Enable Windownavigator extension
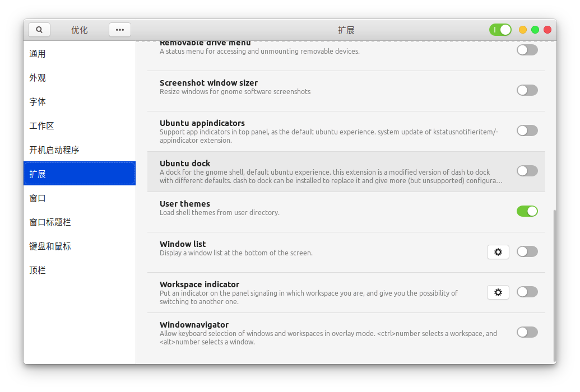 pos(527,332)
